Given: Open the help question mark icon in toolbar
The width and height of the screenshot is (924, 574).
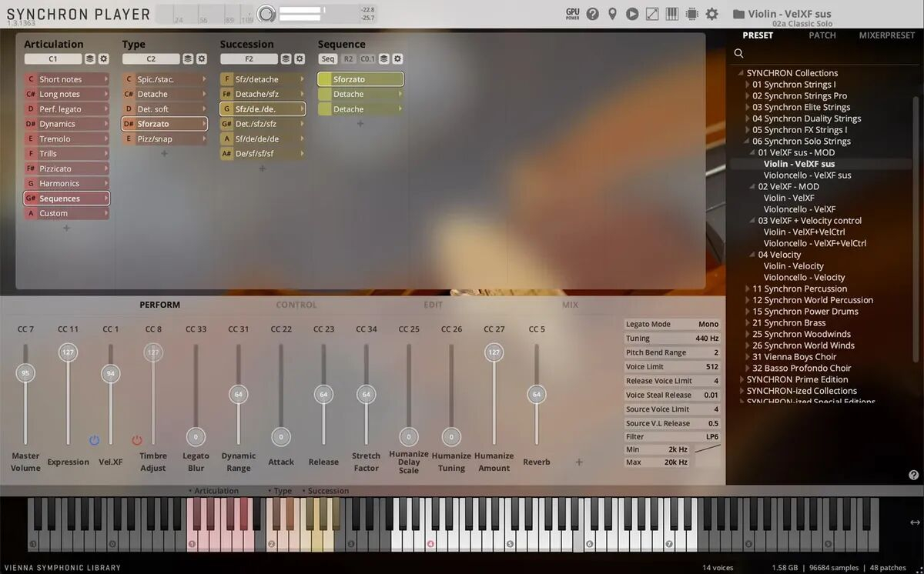Looking at the screenshot, I should (592, 14).
